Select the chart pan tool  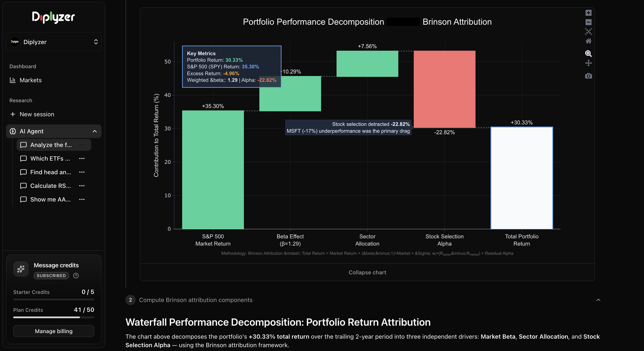click(589, 63)
